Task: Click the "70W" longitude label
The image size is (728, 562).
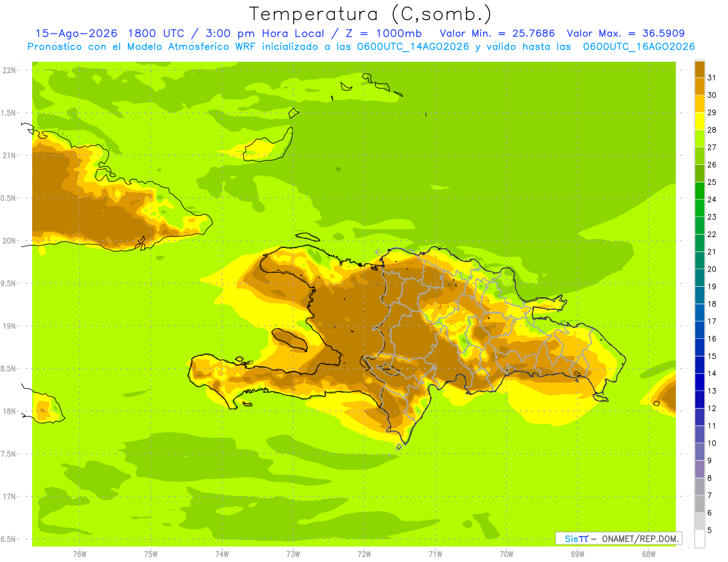Action: coord(507,554)
